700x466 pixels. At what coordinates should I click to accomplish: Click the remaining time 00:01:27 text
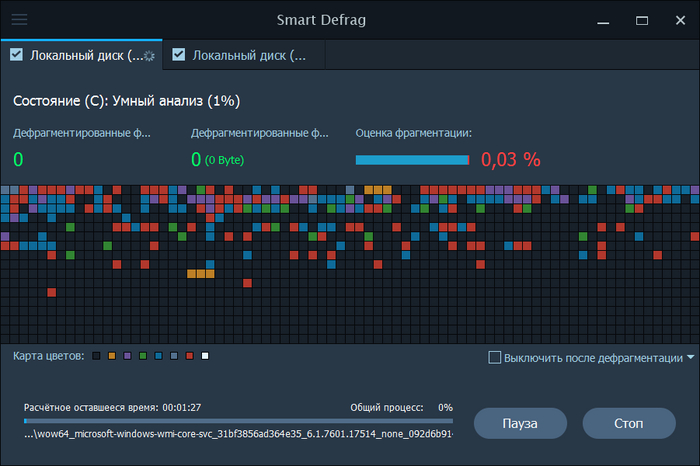click(x=182, y=408)
